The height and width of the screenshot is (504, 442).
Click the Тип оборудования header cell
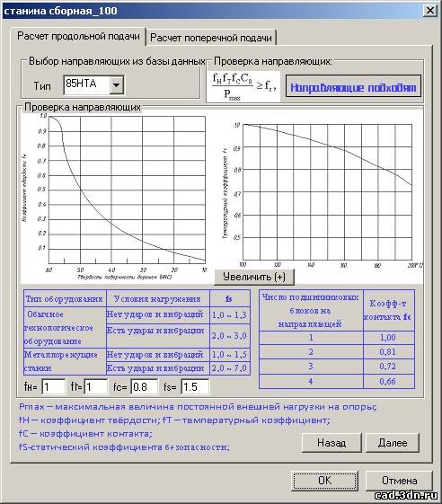[65, 299]
